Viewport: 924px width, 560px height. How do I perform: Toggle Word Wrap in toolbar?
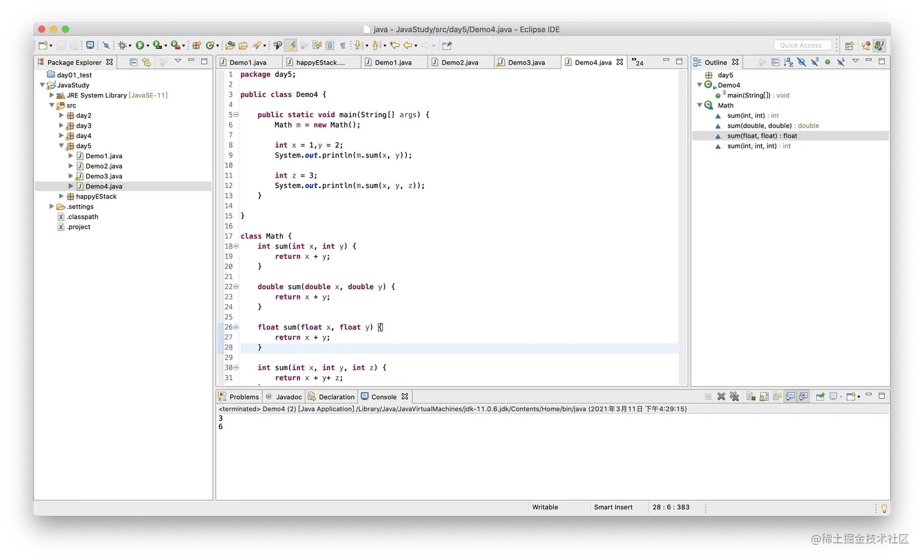point(317,45)
